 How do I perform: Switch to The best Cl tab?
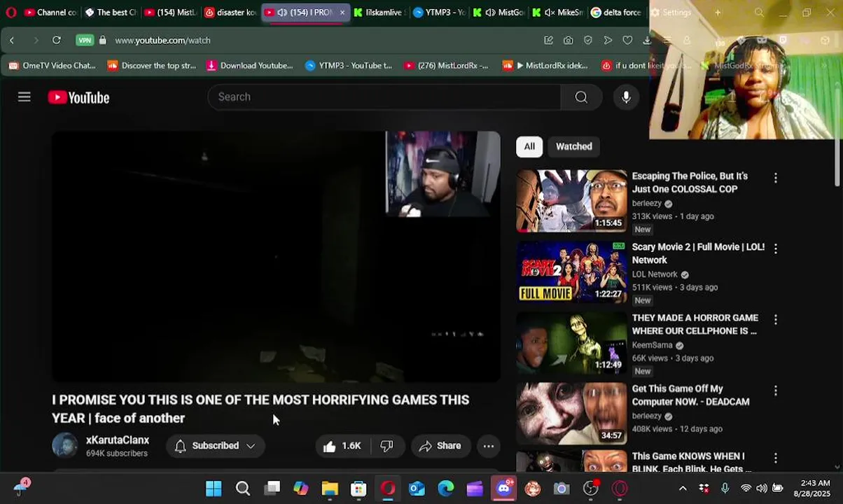111,13
